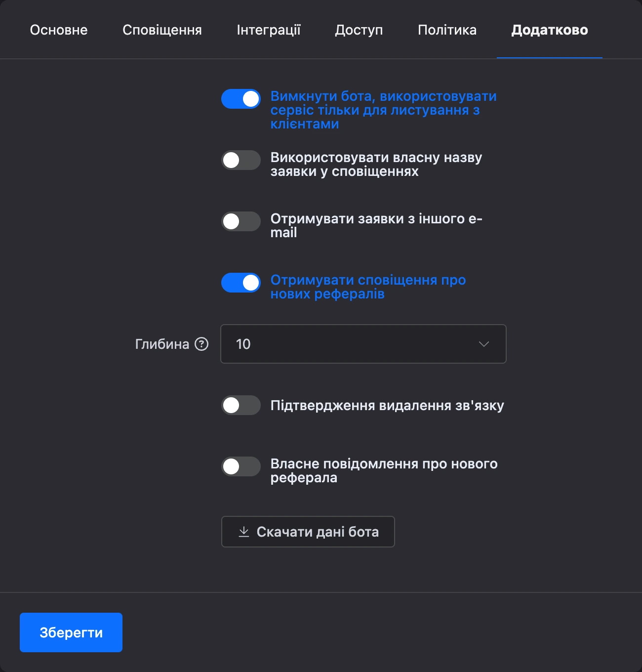Click the chevron arrow in the Глибина select
The image size is (642, 672).
coord(484,344)
